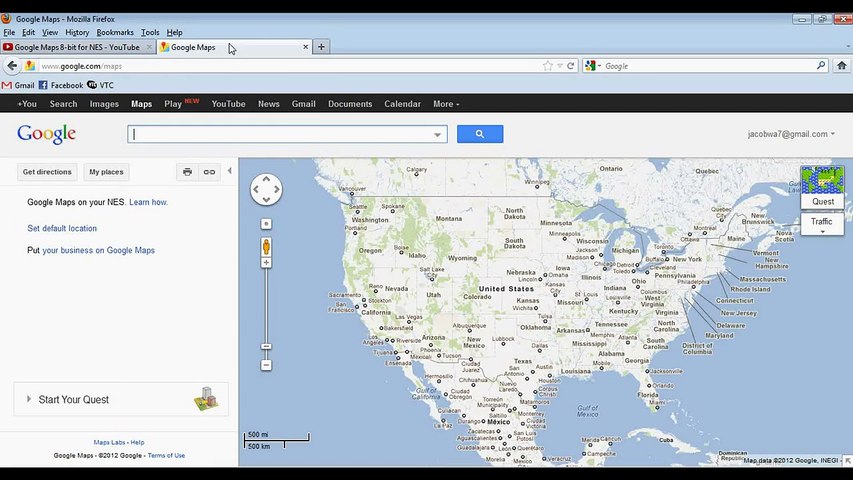Click Search in the Google bar

(64, 104)
